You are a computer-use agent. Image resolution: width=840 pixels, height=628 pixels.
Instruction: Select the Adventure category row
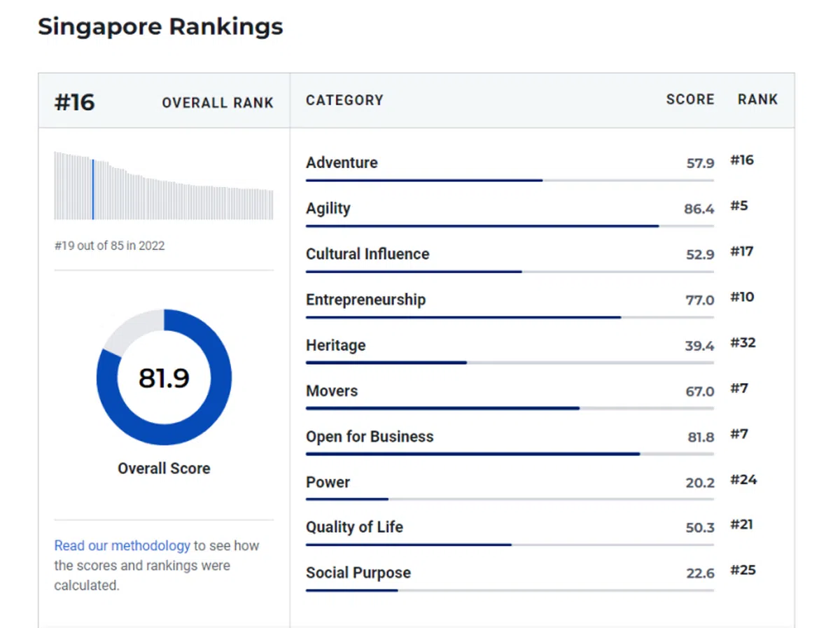(342, 162)
